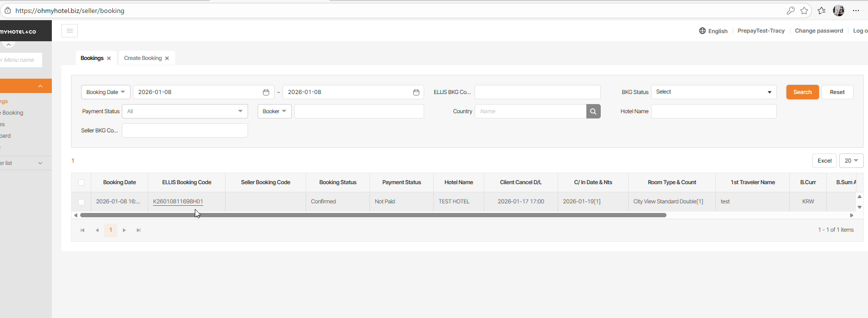Open the start date calendar picker
This screenshot has width=868, height=318.
(x=266, y=92)
